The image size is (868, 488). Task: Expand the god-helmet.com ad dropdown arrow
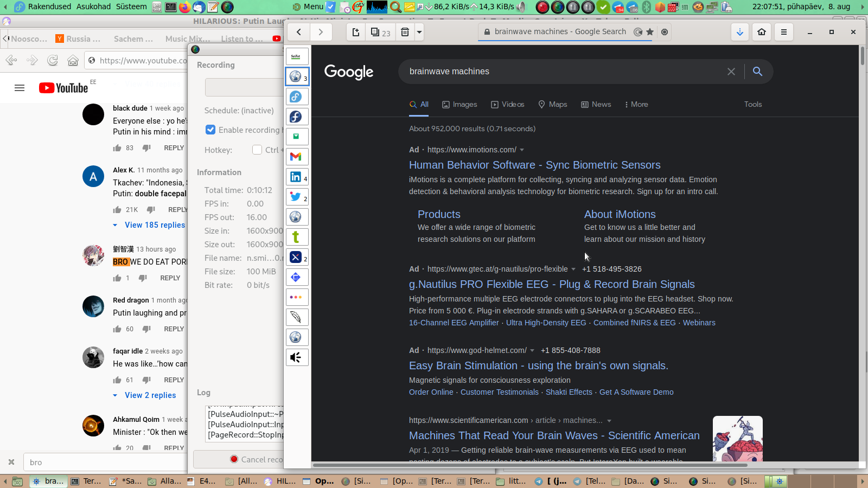click(532, 351)
